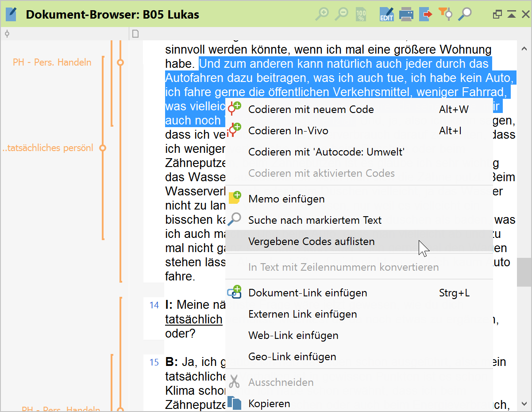
Task: Click paragraph number 14
Action: point(154,305)
